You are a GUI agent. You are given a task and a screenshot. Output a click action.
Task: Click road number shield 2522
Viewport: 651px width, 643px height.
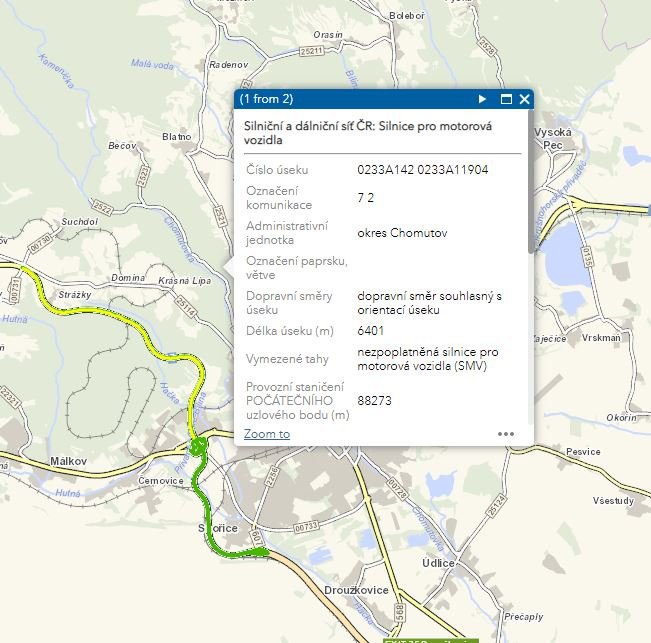coord(103,206)
